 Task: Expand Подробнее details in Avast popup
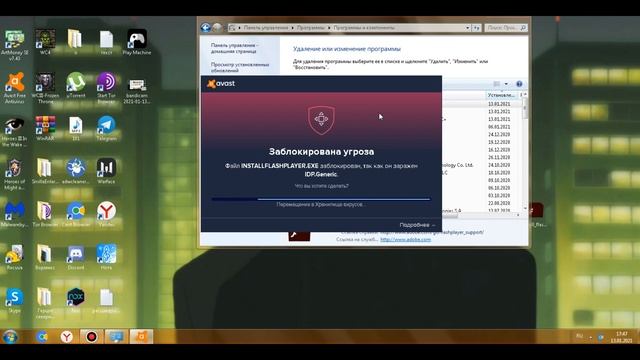[x=417, y=225]
